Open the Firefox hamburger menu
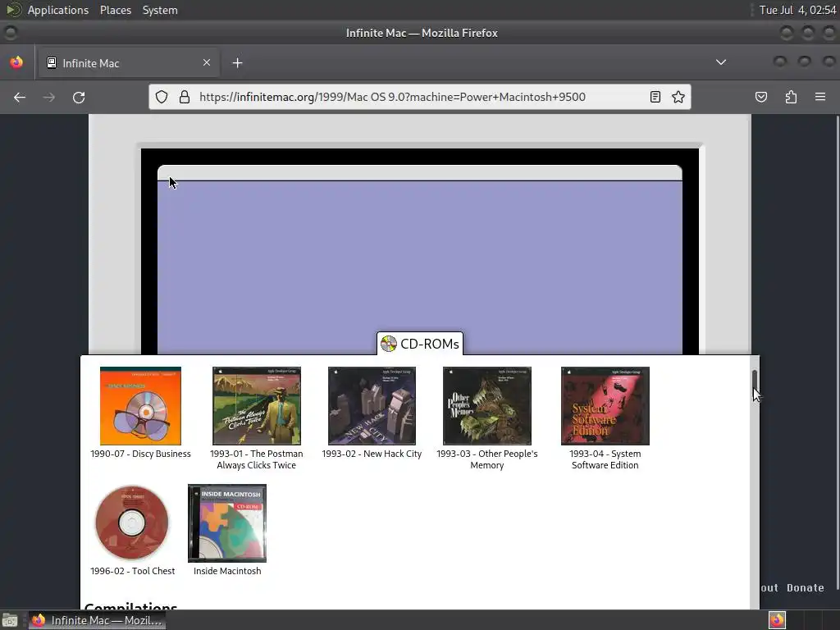The image size is (840, 630). 820,97
